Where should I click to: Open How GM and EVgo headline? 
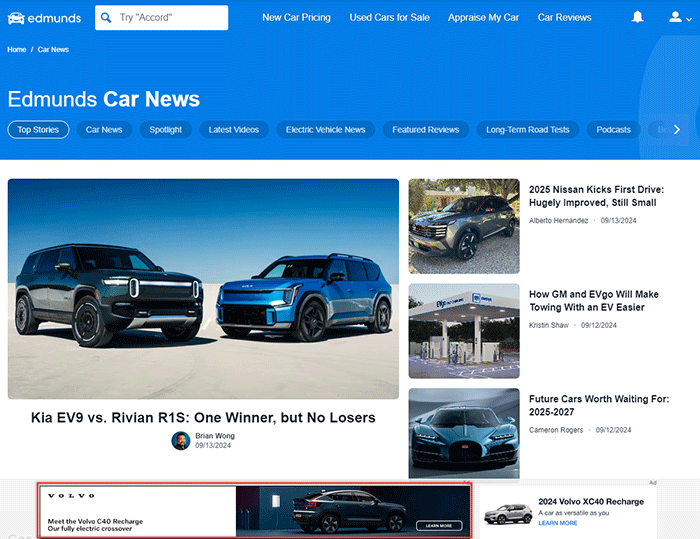pyautogui.click(x=594, y=301)
